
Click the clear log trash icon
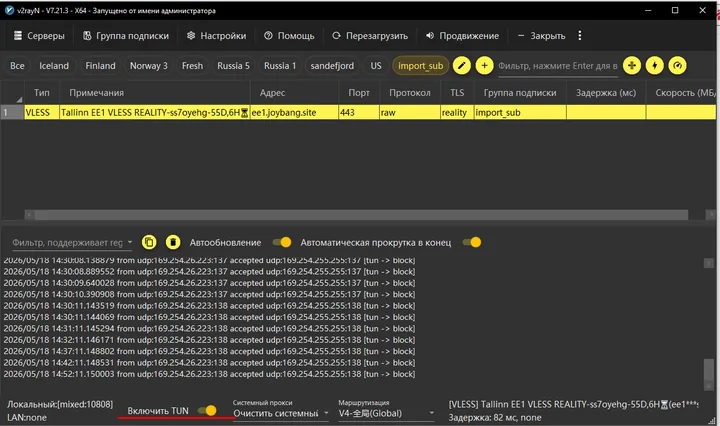point(173,242)
